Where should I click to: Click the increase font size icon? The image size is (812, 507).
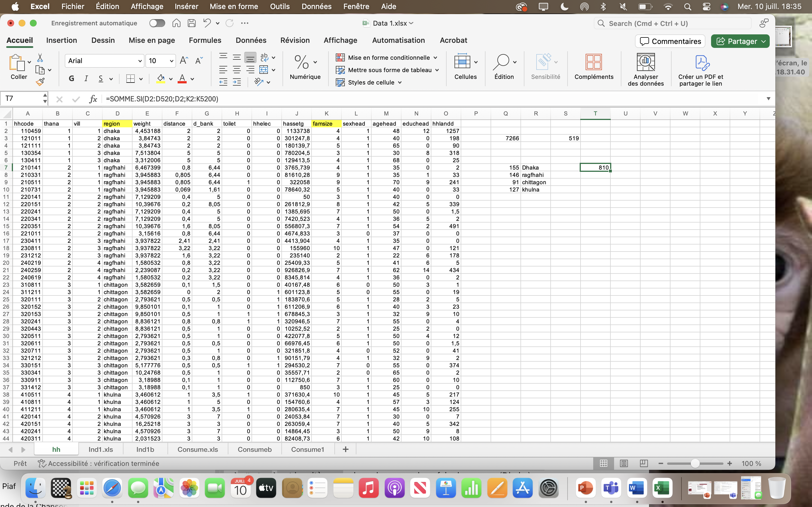tap(184, 61)
